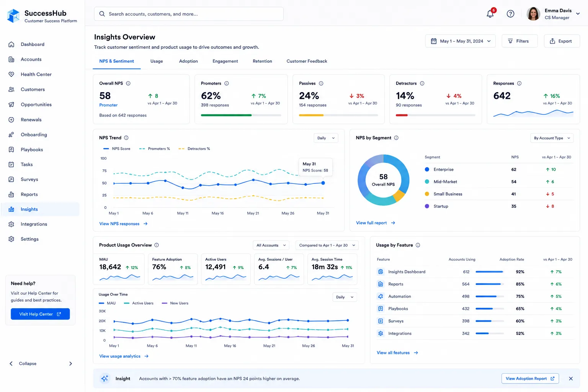The image size is (588, 392).
Task: Open notifications bell icon
Action: point(490,14)
